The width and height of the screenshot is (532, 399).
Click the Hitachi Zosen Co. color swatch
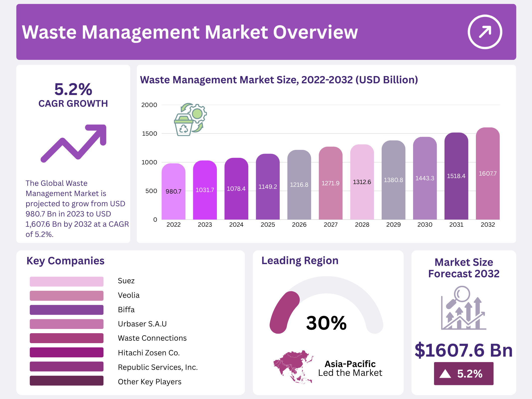[x=67, y=352]
